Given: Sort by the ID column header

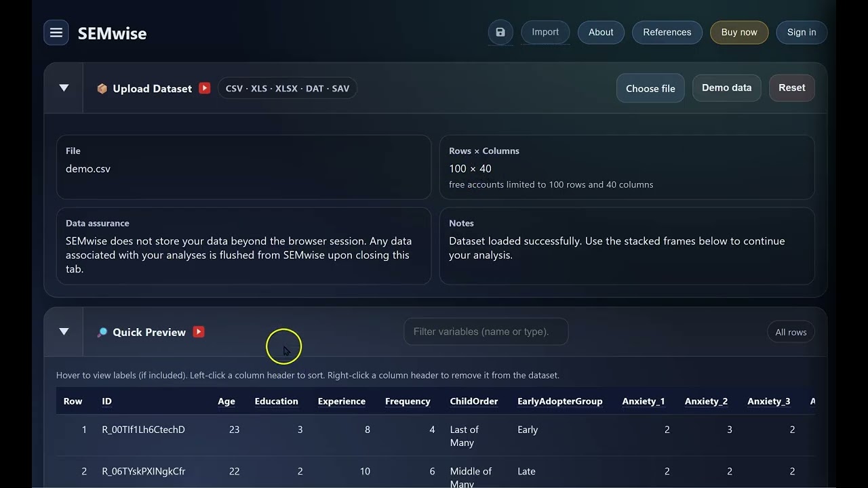Looking at the screenshot, I should [106, 401].
